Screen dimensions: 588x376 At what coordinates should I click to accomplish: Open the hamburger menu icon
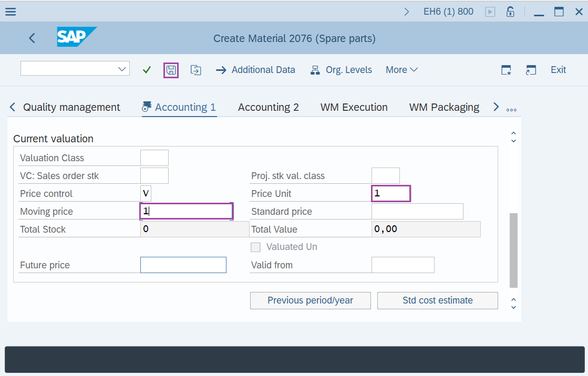click(10, 12)
